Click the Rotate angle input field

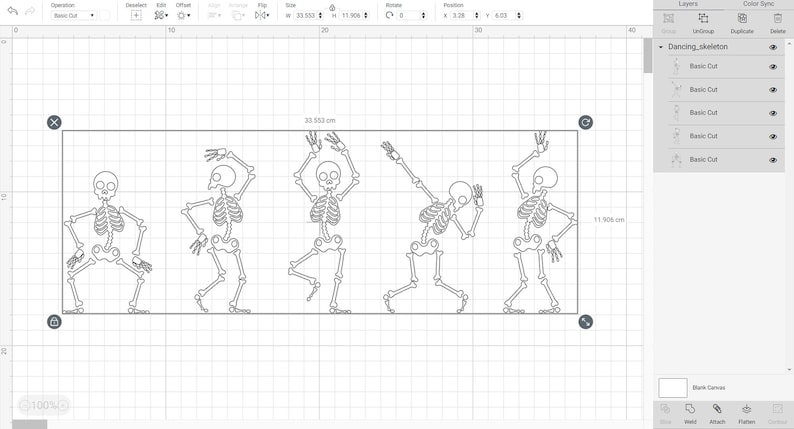coord(409,15)
